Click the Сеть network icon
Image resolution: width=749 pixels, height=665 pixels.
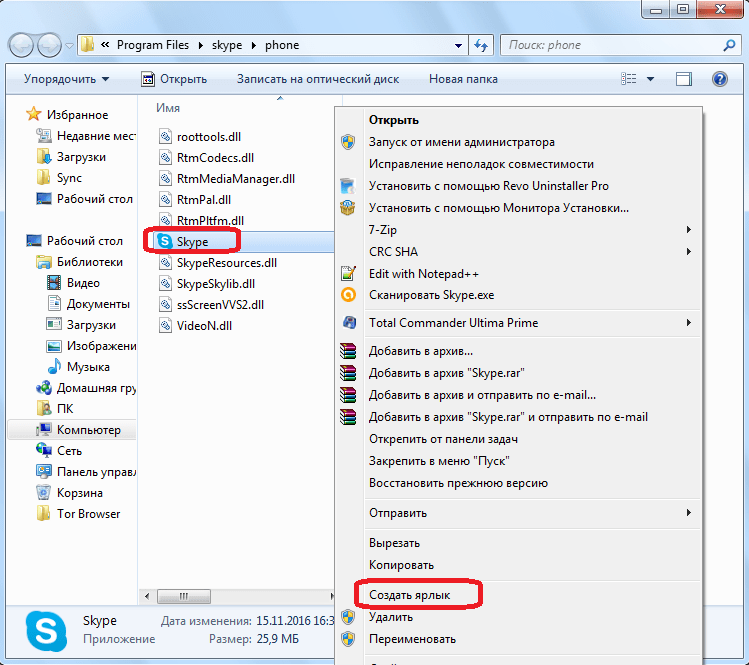coord(43,450)
